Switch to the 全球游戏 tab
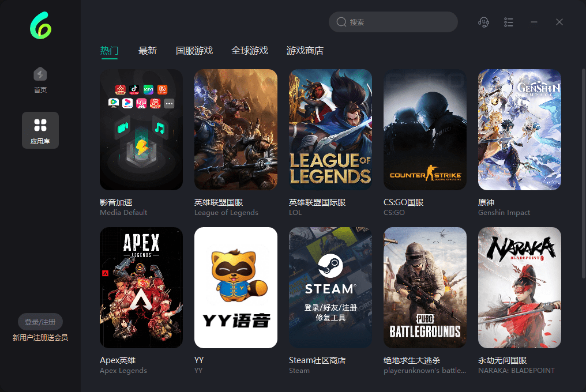Image resolution: width=586 pixels, height=392 pixels. [250, 51]
